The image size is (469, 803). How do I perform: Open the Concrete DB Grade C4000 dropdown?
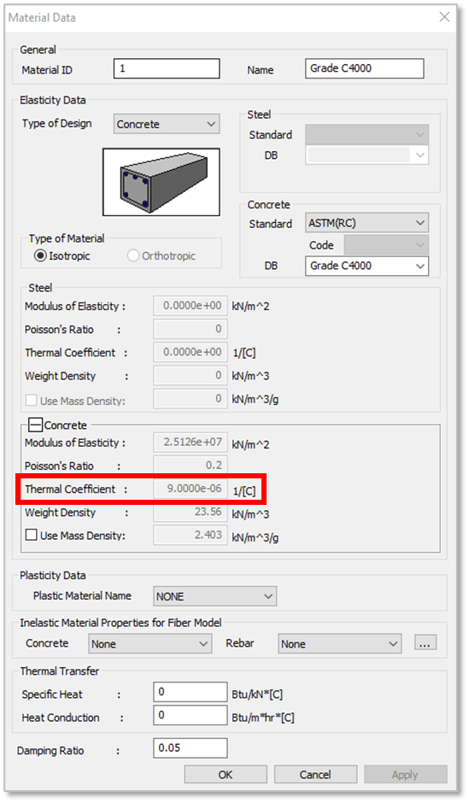coord(367,266)
